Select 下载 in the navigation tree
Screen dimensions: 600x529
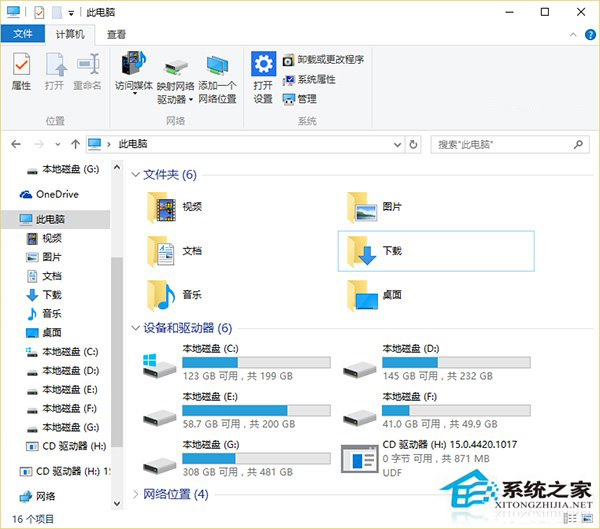(x=44, y=295)
